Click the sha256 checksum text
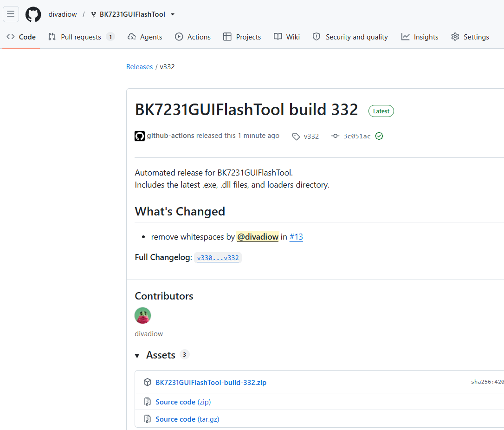 coord(487,382)
